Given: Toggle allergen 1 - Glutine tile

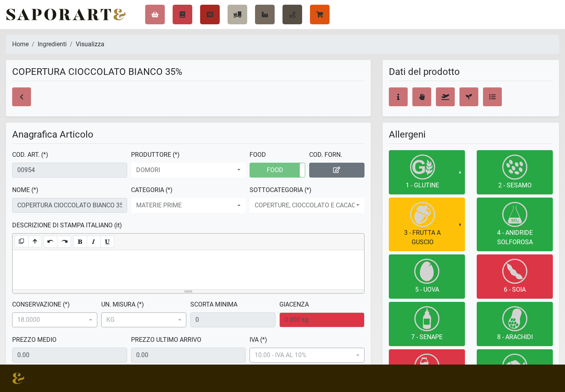Looking at the screenshot, I should [427, 172].
